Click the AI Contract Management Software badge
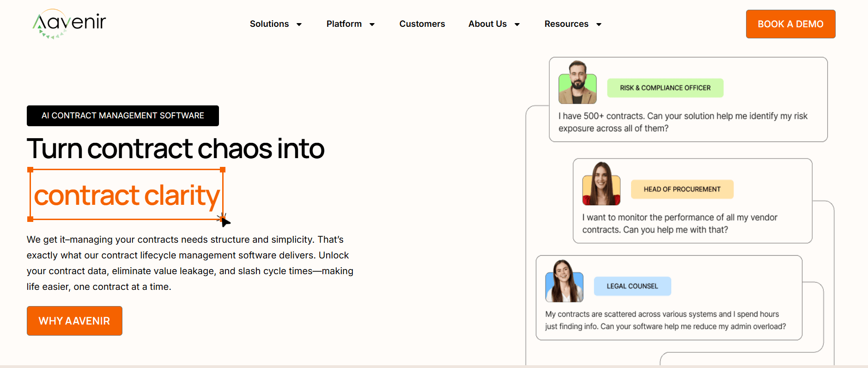 [123, 116]
